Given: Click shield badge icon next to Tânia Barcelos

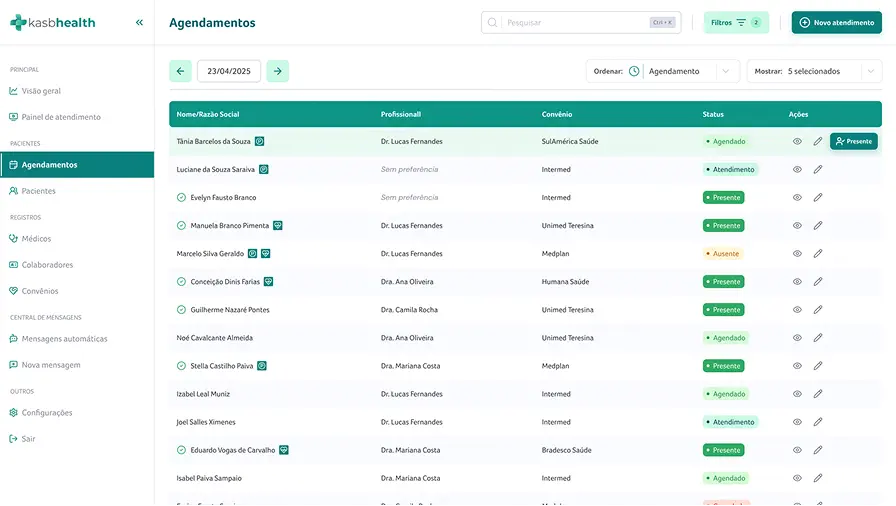Looking at the screenshot, I should [x=260, y=142].
